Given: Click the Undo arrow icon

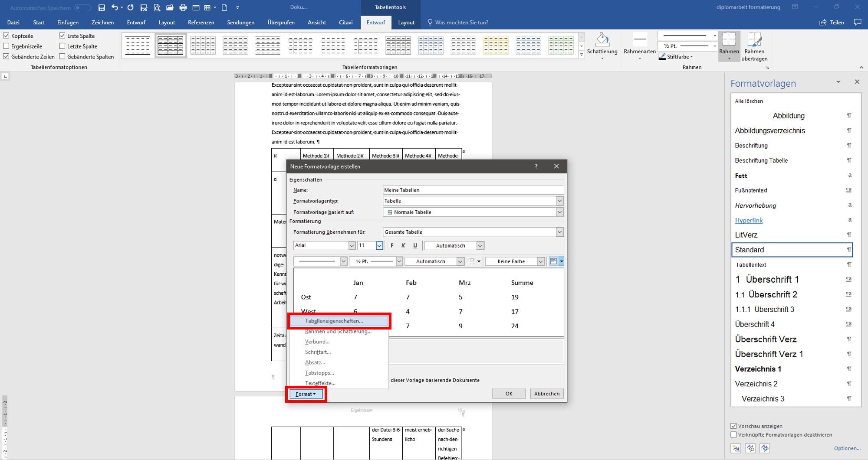Looking at the screenshot, I should [115, 7].
